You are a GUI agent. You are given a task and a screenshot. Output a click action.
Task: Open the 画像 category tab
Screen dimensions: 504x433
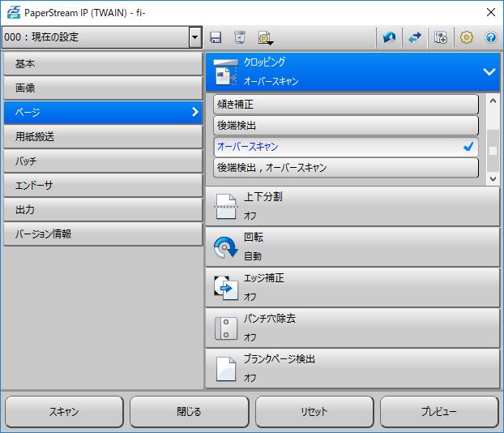(103, 88)
